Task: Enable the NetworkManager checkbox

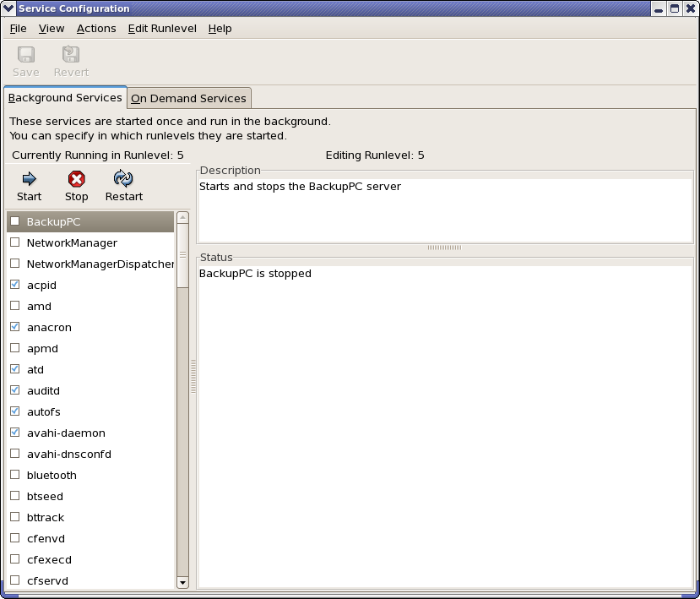Action: click(14, 242)
